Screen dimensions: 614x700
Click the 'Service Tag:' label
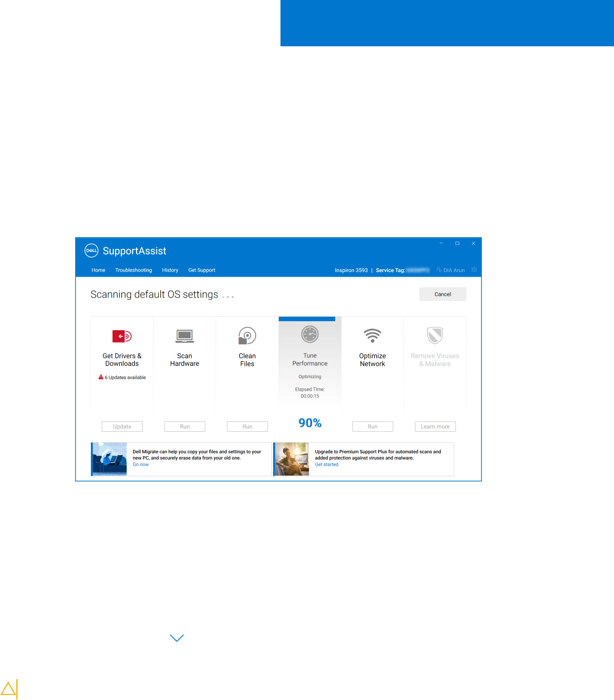coord(391,270)
